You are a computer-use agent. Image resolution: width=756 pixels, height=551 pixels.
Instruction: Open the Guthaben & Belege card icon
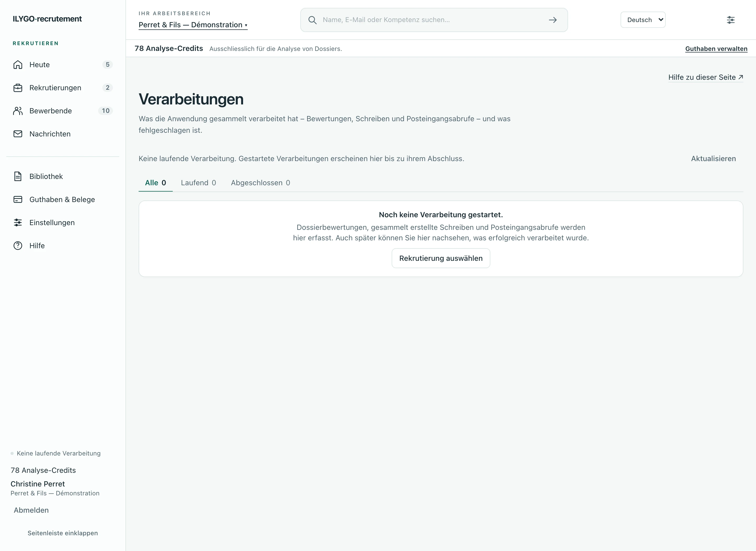18,199
